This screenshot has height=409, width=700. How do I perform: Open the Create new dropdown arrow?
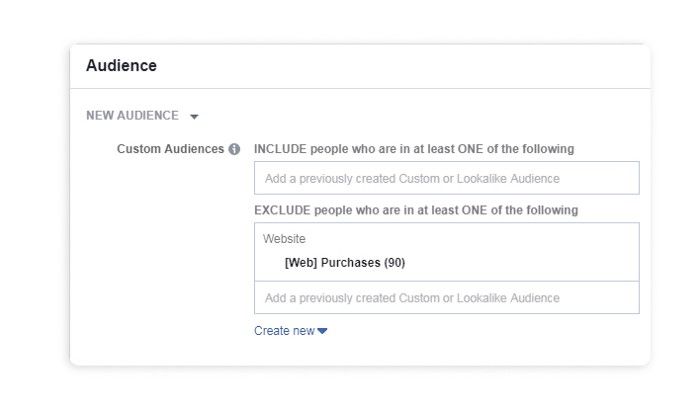pyautogui.click(x=322, y=331)
